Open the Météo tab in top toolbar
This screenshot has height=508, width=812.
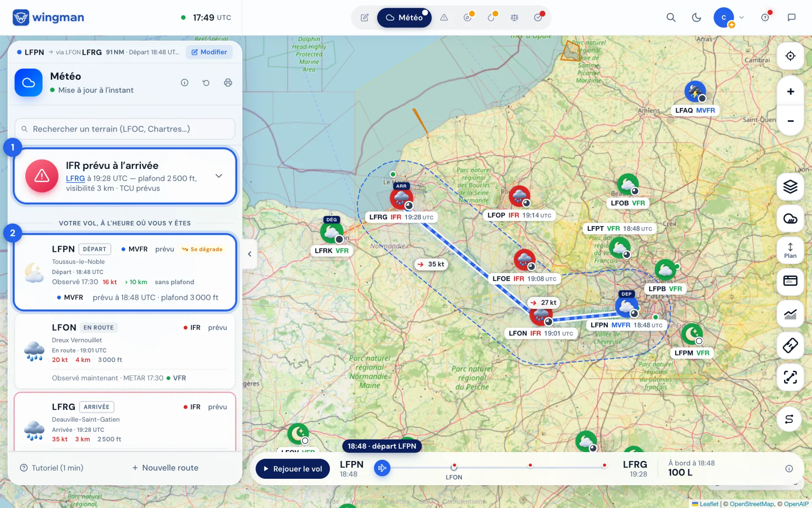(x=404, y=17)
